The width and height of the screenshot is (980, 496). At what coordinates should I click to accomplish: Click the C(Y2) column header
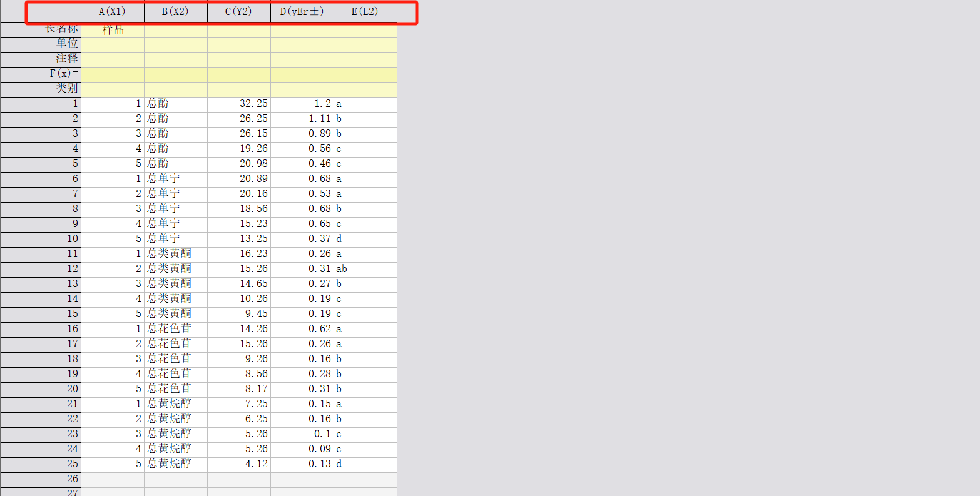[x=238, y=11]
